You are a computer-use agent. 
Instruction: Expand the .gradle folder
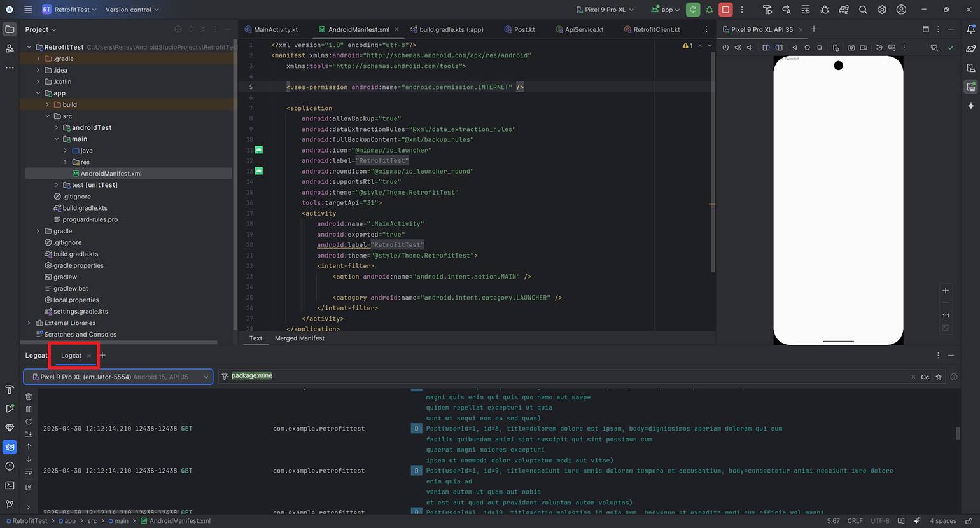tap(38, 59)
